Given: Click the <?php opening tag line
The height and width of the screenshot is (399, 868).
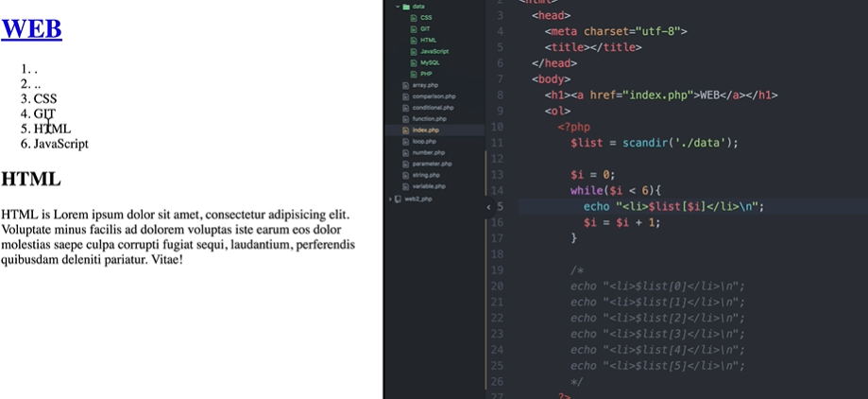Looking at the screenshot, I should tap(574, 127).
